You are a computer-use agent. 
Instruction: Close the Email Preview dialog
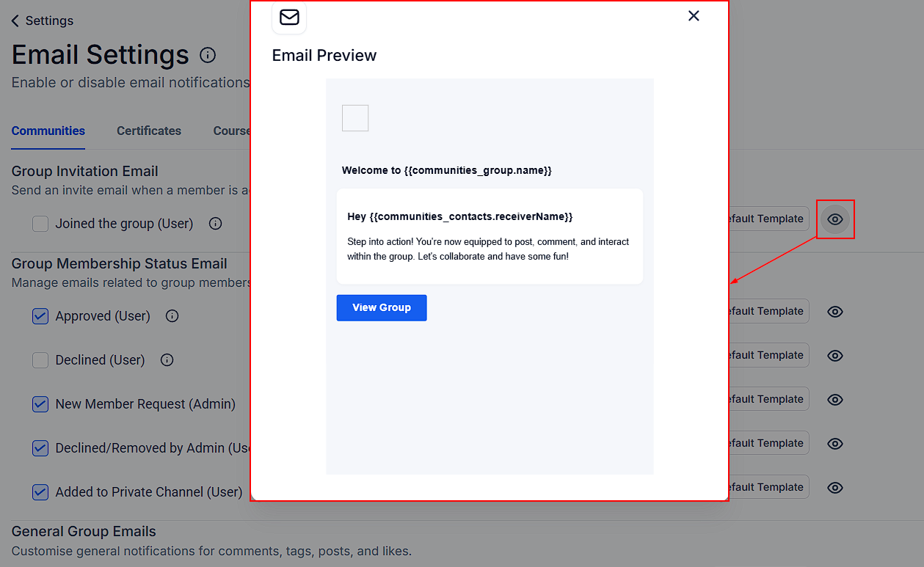[x=694, y=16]
